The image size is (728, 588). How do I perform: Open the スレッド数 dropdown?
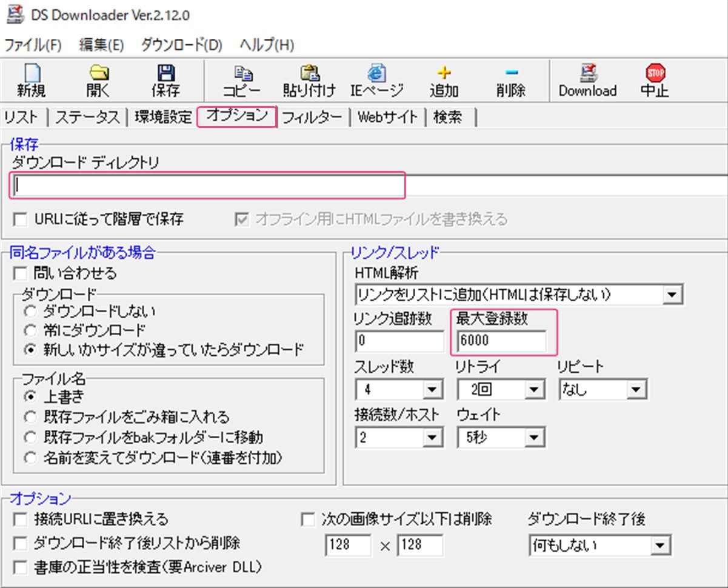399,389
